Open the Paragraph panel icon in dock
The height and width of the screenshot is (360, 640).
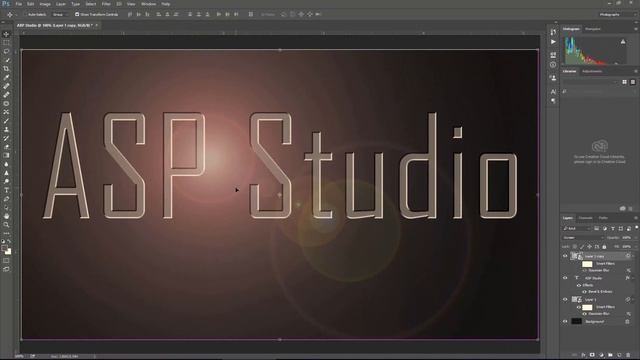[553, 101]
